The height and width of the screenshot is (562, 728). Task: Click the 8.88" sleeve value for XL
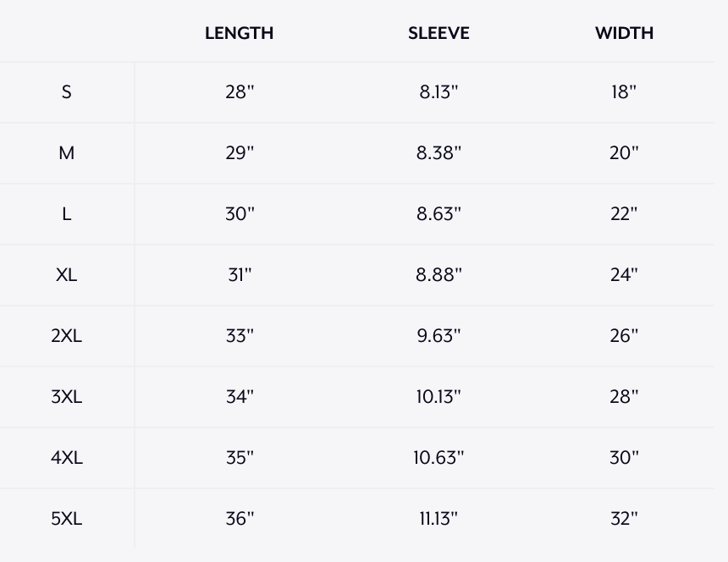[x=438, y=275]
